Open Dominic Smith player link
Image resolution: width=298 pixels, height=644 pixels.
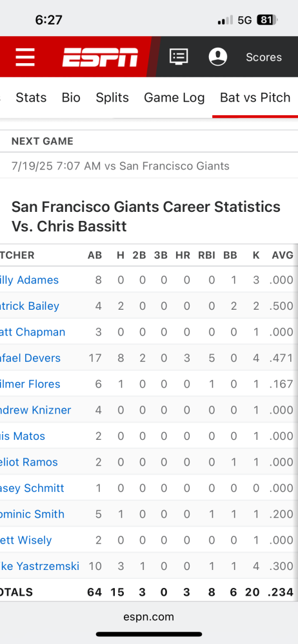pyautogui.click(x=32, y=514)
